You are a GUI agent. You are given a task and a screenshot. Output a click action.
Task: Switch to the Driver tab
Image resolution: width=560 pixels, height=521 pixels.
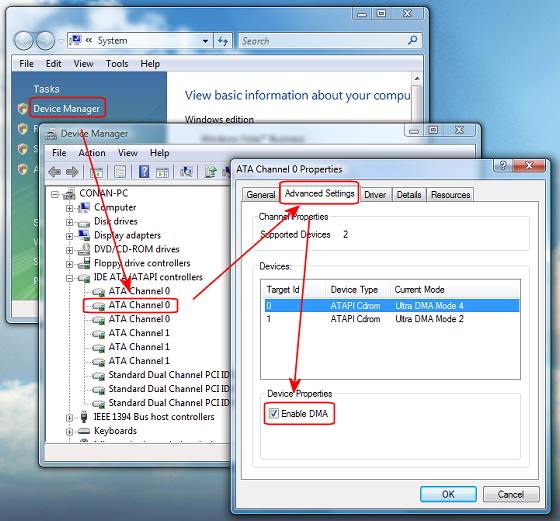(375, 195)
